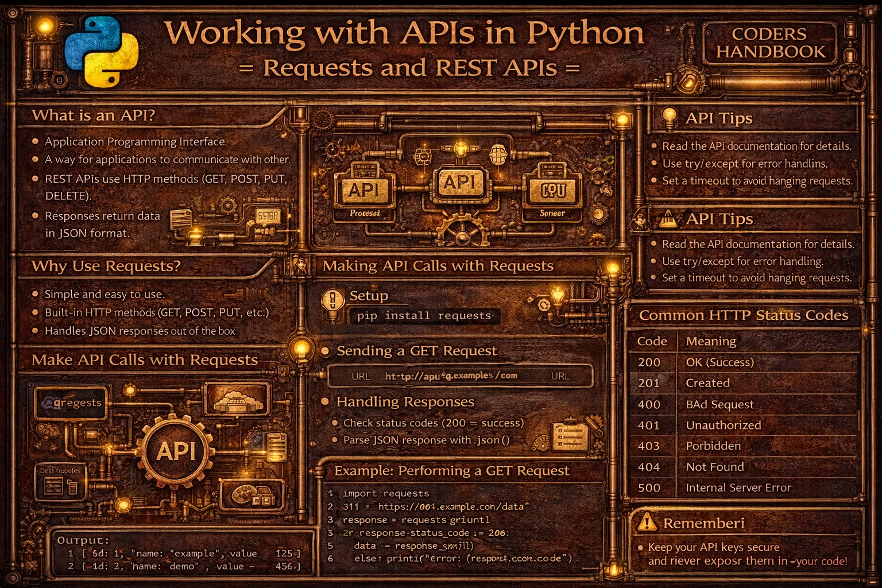Click the exclamation bulb next to Setup
882x588 pixels.
click(x=334, y=299)
